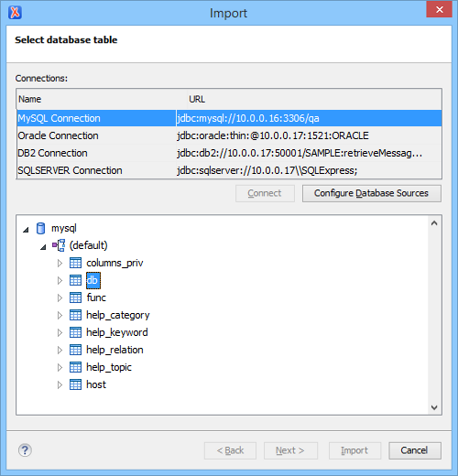Click the (default) schema icon
The image size is (458, 476).
point(59,245)
